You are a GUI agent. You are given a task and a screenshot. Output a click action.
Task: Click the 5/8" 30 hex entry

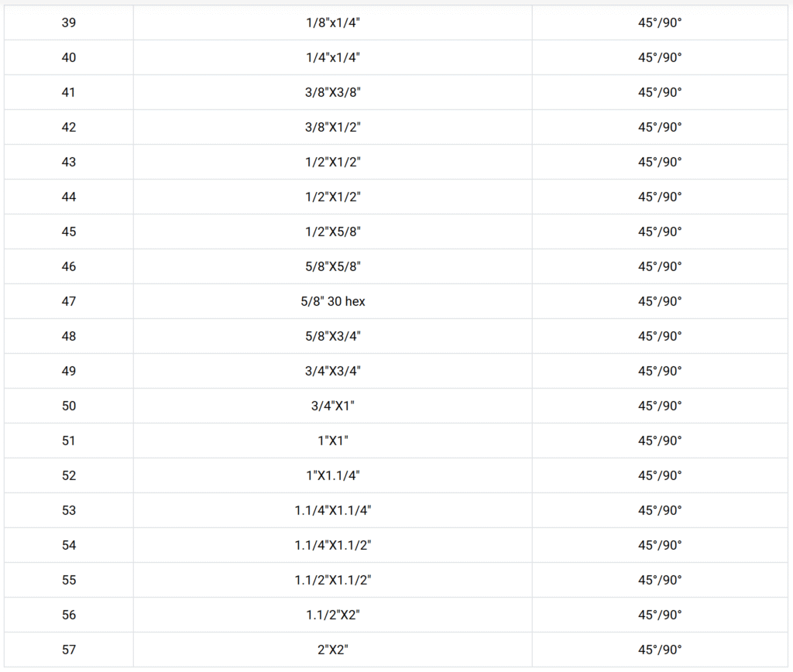point(333,301)
